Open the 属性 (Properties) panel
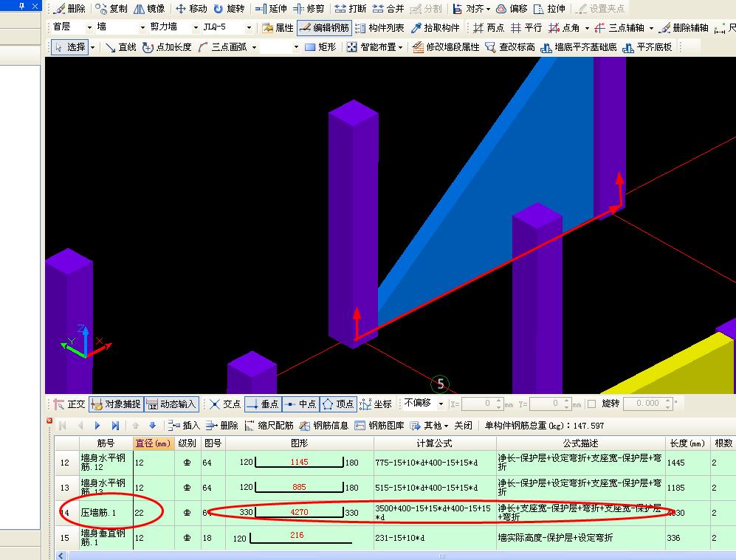Viewport: 736px width, 560px height. [x=278, y=28]
